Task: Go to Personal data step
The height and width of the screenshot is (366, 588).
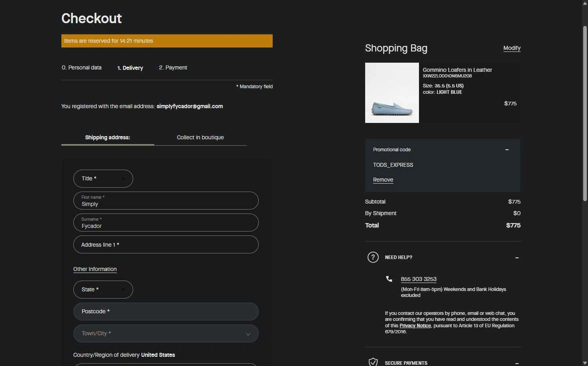Action: pos(82,68)
